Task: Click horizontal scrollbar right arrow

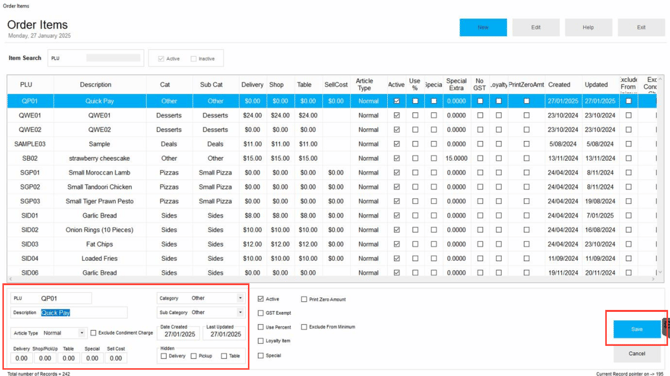Action: (653, 279)
